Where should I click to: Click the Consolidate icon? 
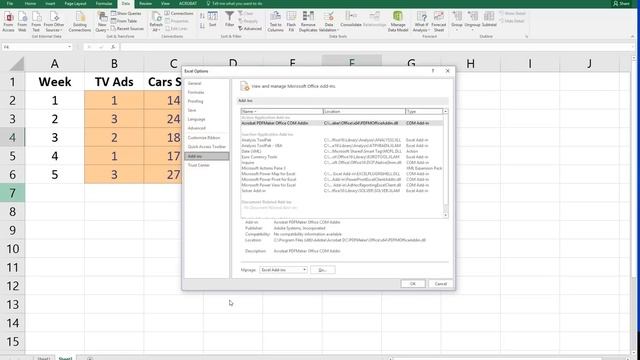click(351, 19)
